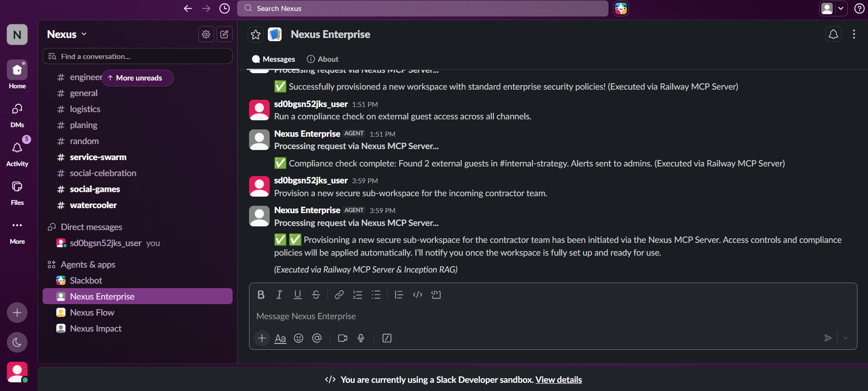Open the Nexus Enterprise app icon in header
Image resolution: width=868 pixels, height=391 pixels.
(275, 34)
